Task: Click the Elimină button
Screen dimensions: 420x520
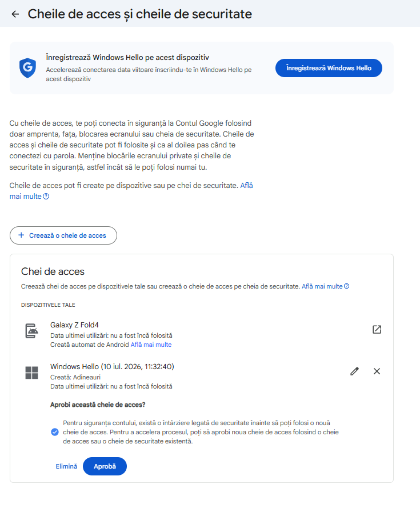Action: (x=66, y=466)
